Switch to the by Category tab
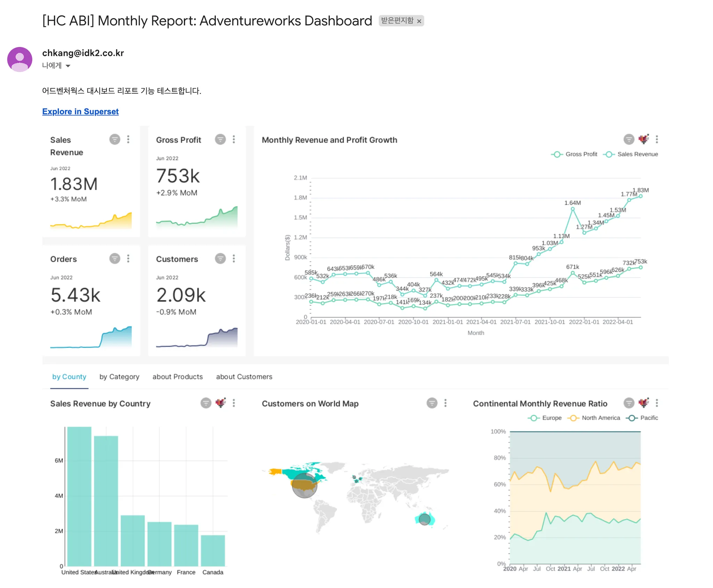The height and width of the screenshot is (588, 713). [119, 377]
